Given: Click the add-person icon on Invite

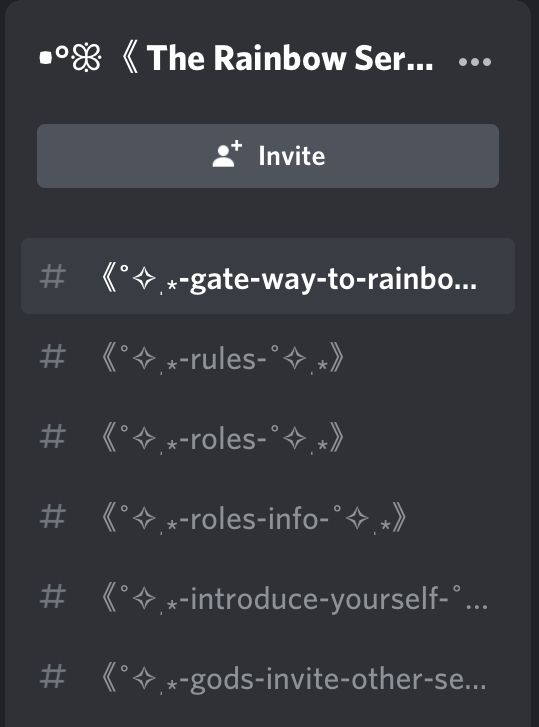Looking at the screenshot, I should (227, 154).
